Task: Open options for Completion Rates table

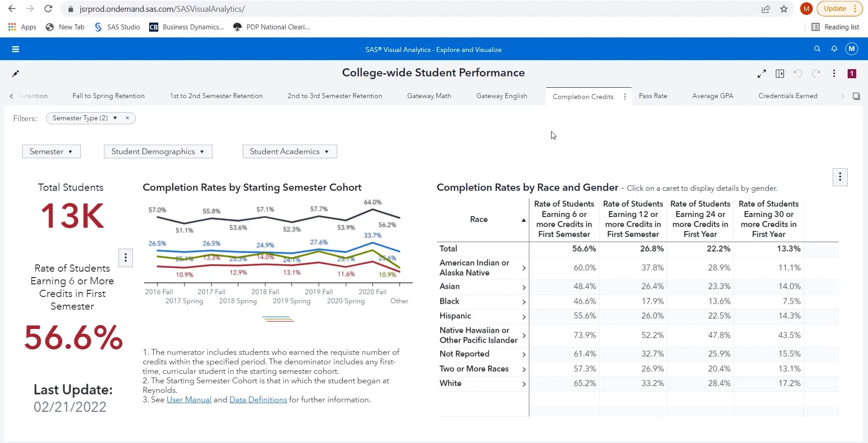Action: (x=840, y=177)
